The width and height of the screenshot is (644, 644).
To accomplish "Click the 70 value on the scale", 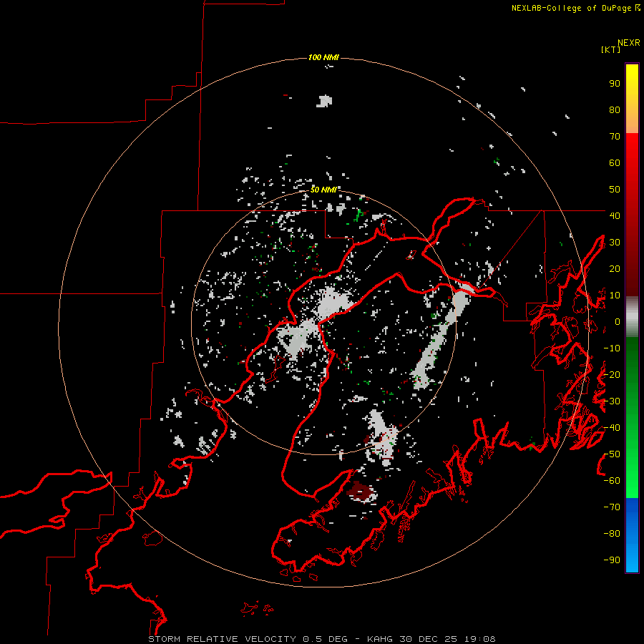I will pos(615,137).
